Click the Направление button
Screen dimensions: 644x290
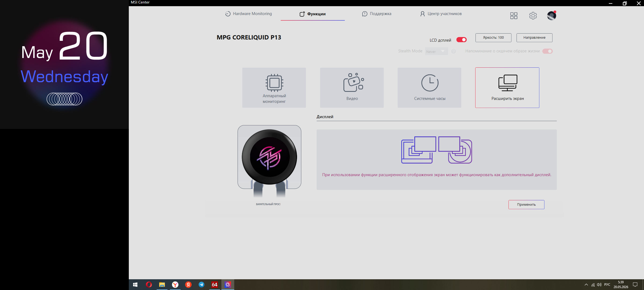(x=535, y=38)
